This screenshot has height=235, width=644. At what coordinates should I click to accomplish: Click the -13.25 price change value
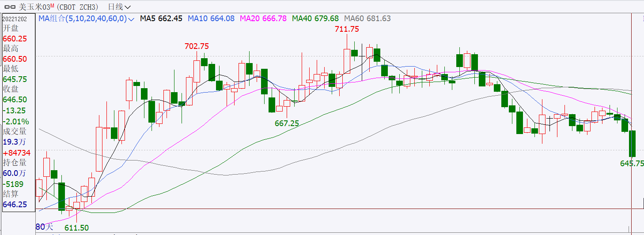tap(15, 111)
